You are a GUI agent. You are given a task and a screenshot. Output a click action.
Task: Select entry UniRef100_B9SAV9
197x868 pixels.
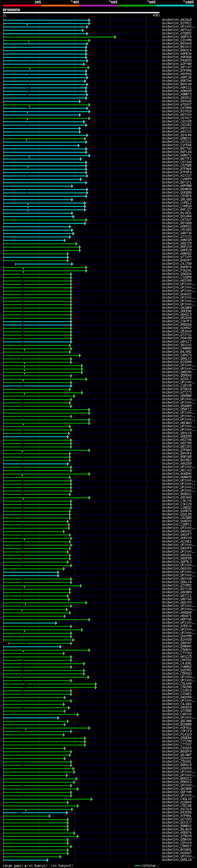pos(177,43)
